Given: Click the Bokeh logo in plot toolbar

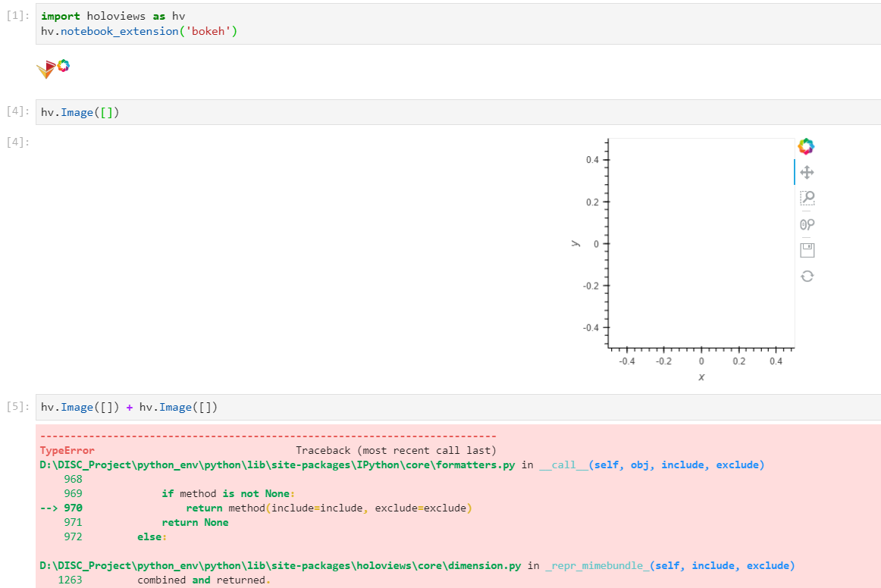Looking at the screenshot, I should point(806,146).
